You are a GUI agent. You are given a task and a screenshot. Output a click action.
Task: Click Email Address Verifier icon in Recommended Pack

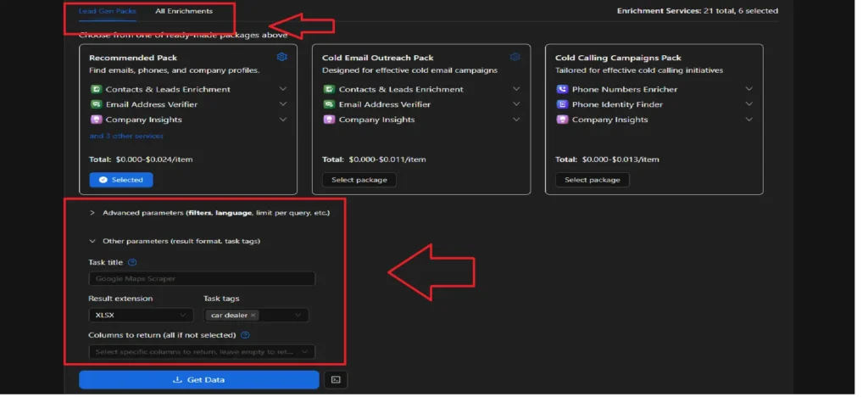coord(97,104)
